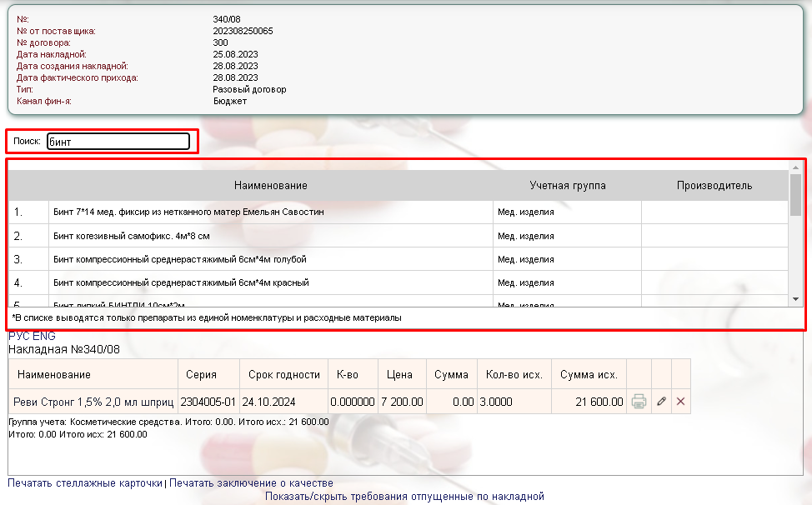
Task: Click the pencil edit icon in invoice row
Action: [661, 402]
